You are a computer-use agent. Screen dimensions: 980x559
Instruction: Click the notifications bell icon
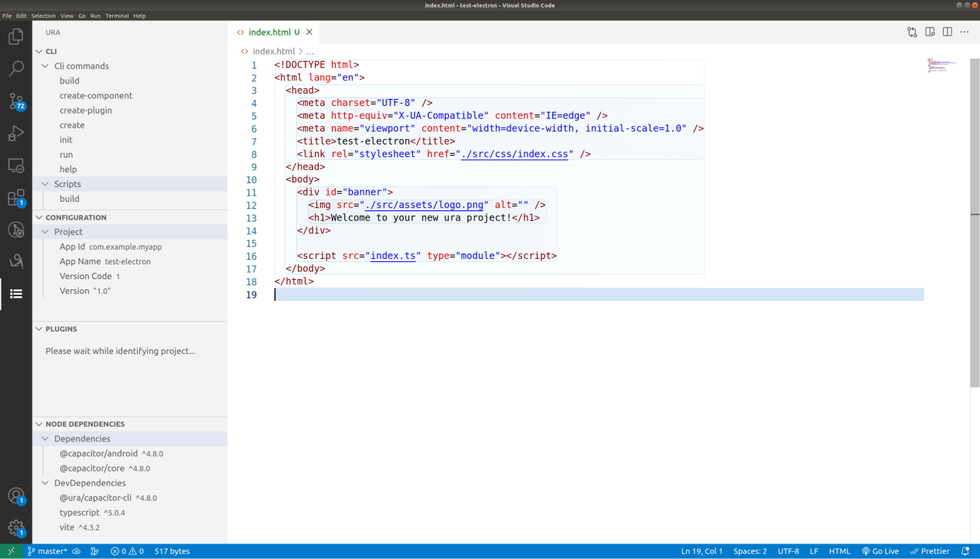965,551
